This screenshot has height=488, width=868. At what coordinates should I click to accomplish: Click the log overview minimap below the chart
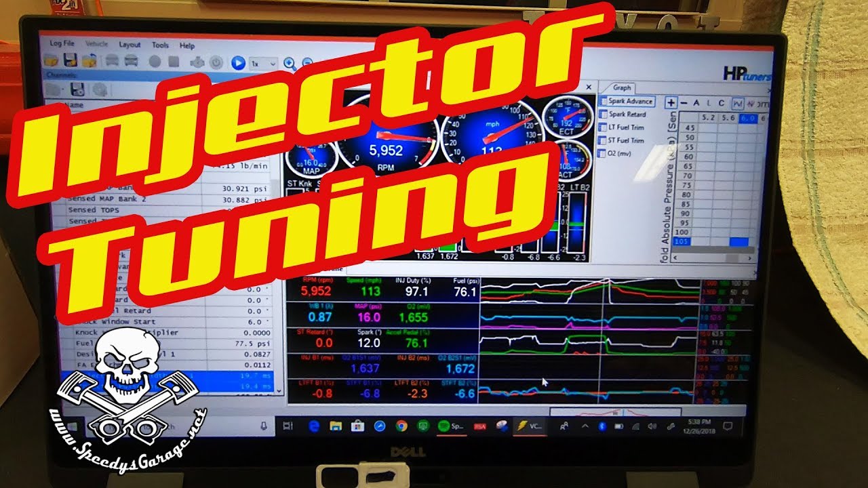click(x=615, y=411)
